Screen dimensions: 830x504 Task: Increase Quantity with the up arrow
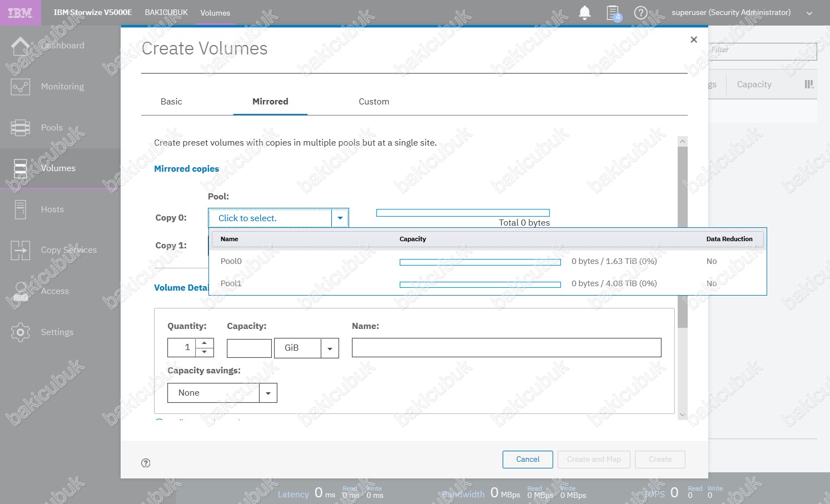pyautogui.click(x=205, y=343)
